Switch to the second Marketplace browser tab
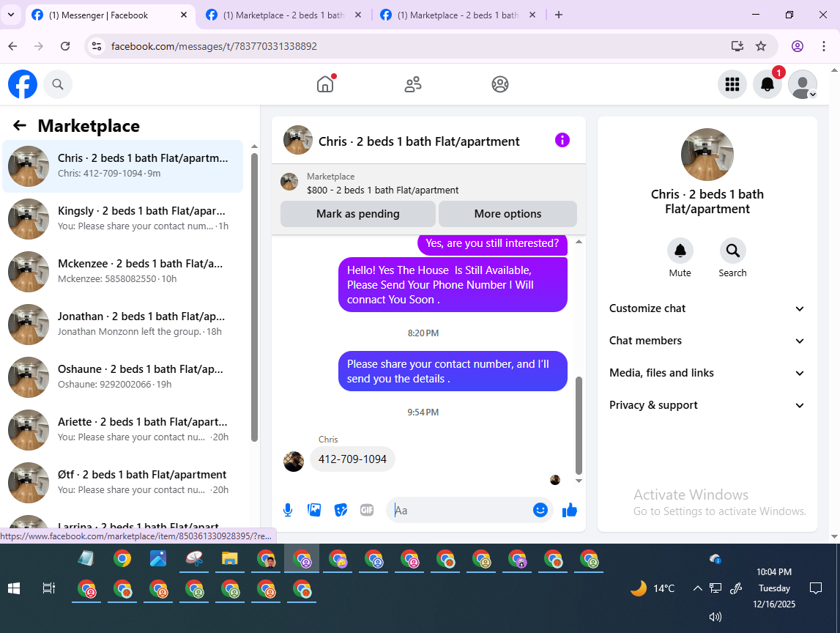The width and height of the screenshot is (840, 633). [x=283, y=15]
